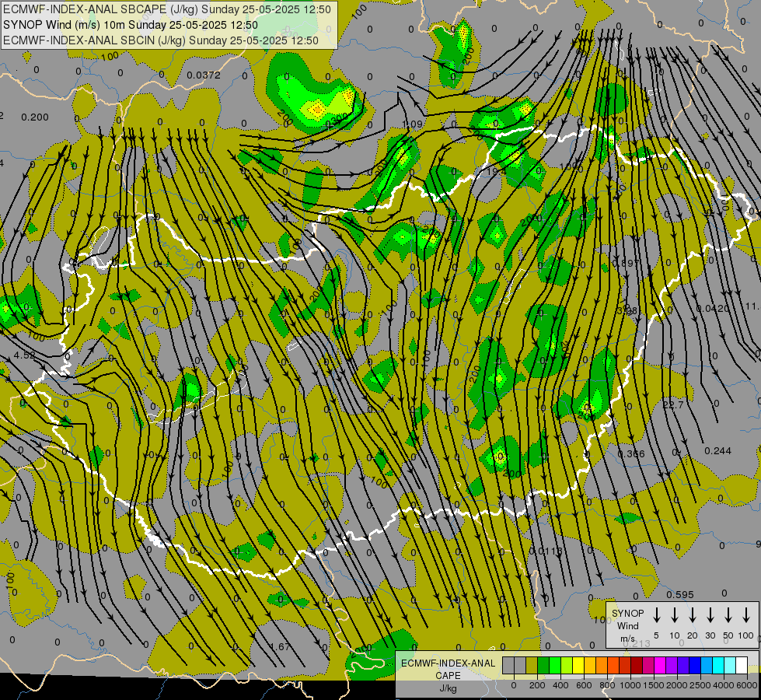761x700 pixels.
Task: Pick the bright green CAPE legend swatch
Action: click(555, 666)
